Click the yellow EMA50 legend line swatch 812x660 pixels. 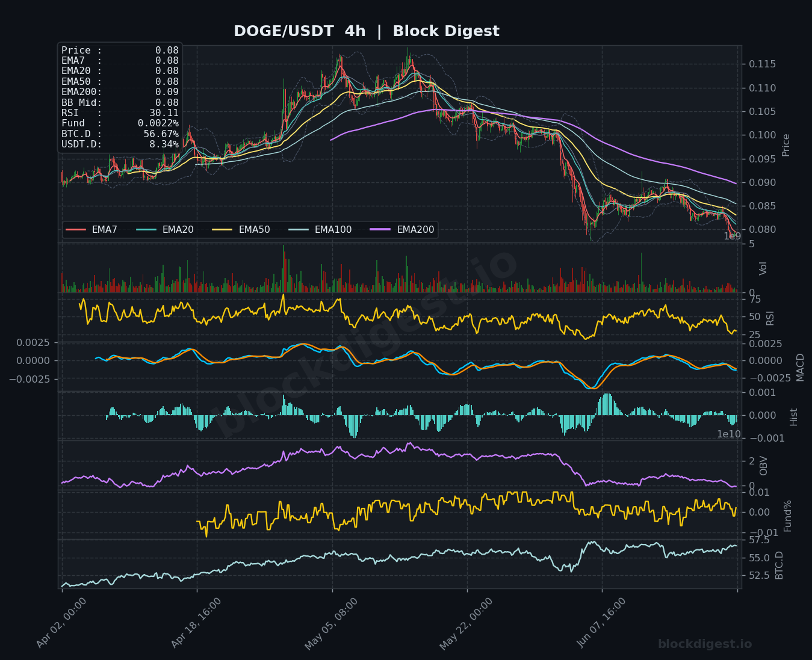click(x=223, y=230)
